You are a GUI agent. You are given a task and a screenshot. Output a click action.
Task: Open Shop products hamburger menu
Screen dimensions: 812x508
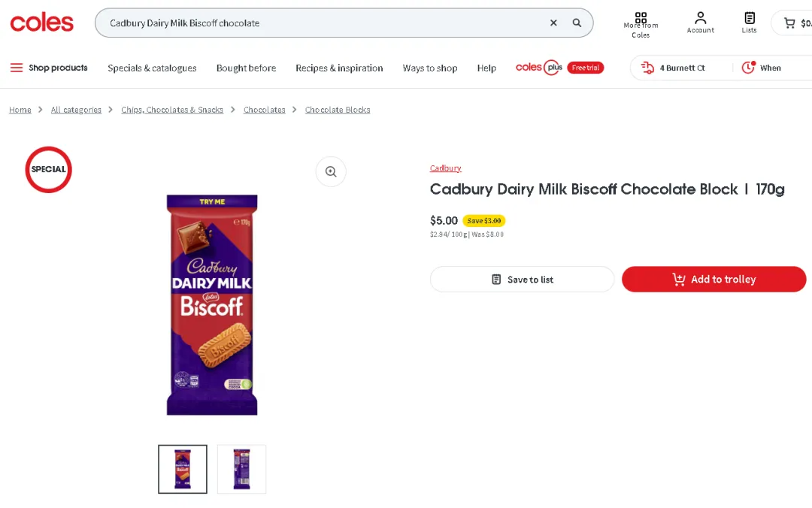(49, 68)
